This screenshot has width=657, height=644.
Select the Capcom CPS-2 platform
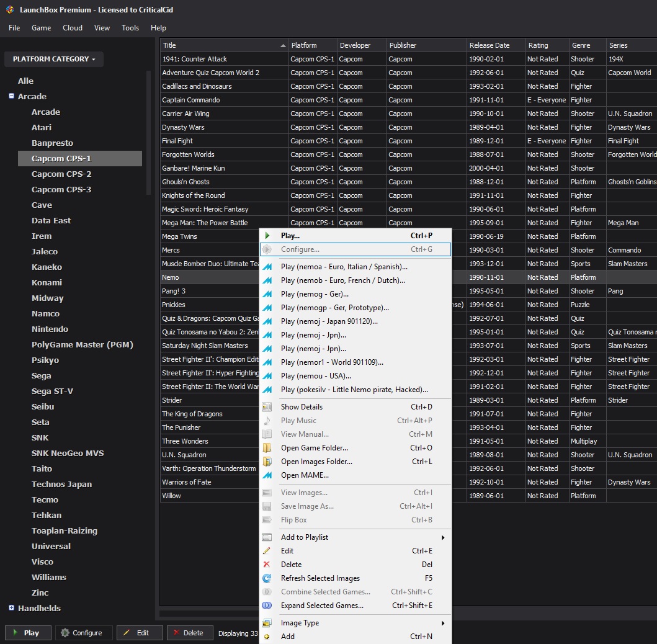coord(61,174)
